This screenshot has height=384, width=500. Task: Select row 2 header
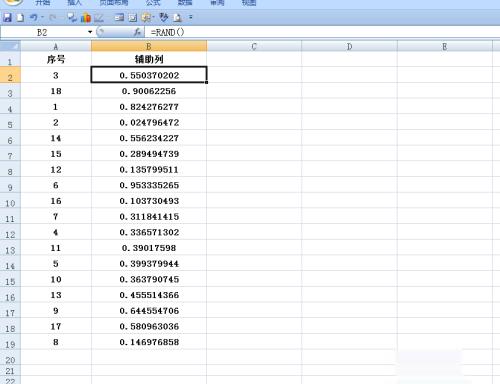[x=10, y=75]
